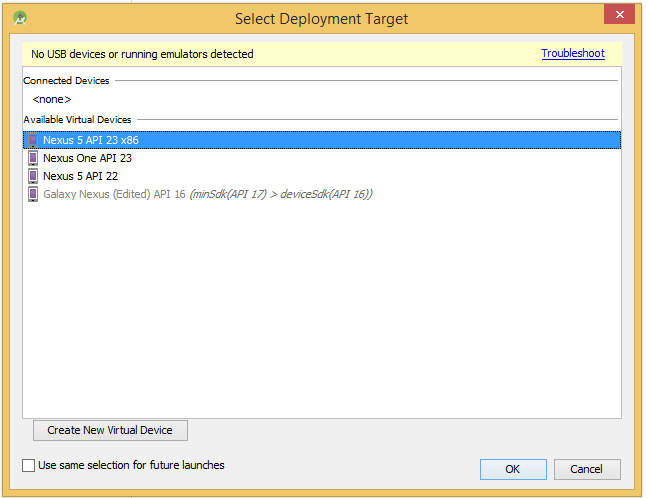Click the Nexus 5 API 22 phone icon
The image size is (649, 498).
point(33,176)
